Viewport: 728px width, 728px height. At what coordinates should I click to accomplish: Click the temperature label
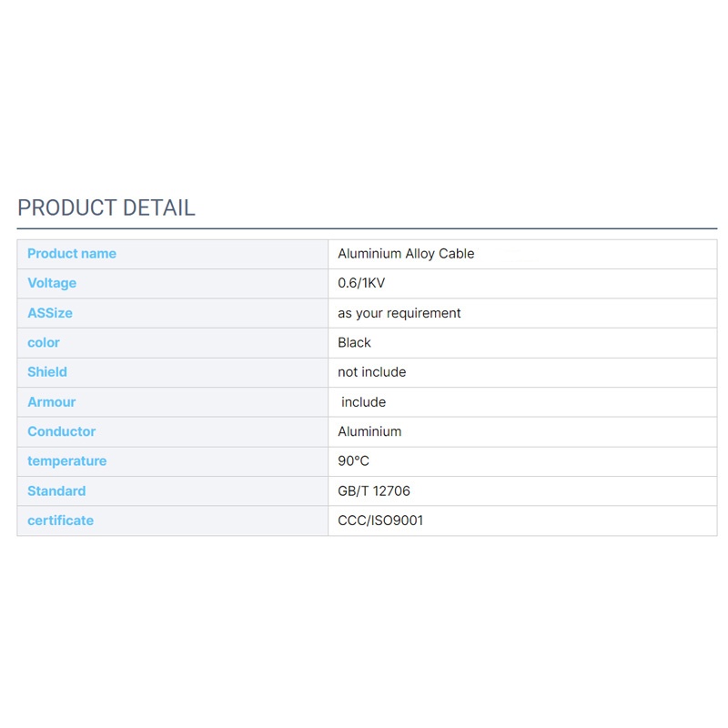[67, 461]
